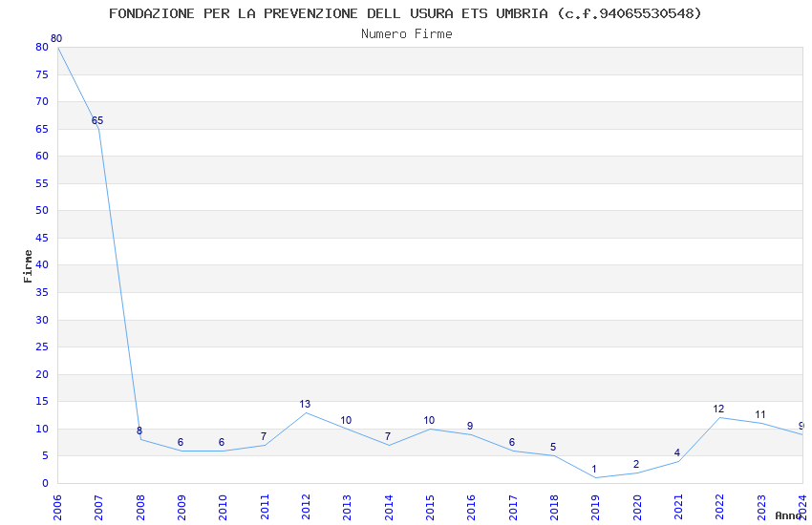Click the 5 data label at 2018
This screenshot has width=812, height=525.
[553, 447]
